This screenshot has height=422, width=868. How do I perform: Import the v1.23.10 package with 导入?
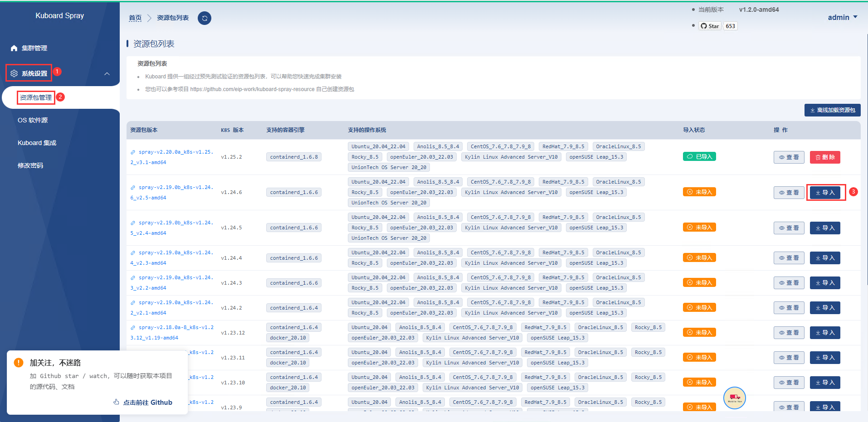(825, 383)
